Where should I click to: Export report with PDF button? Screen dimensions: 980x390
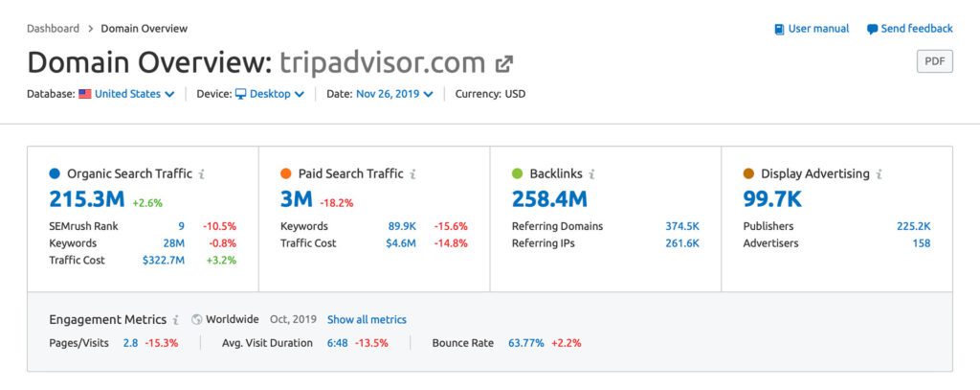click(934, 61)
